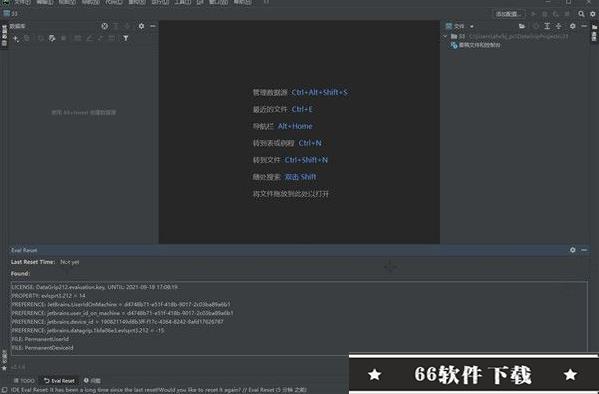Open the filter icon in database toolbar

[125, 38]
